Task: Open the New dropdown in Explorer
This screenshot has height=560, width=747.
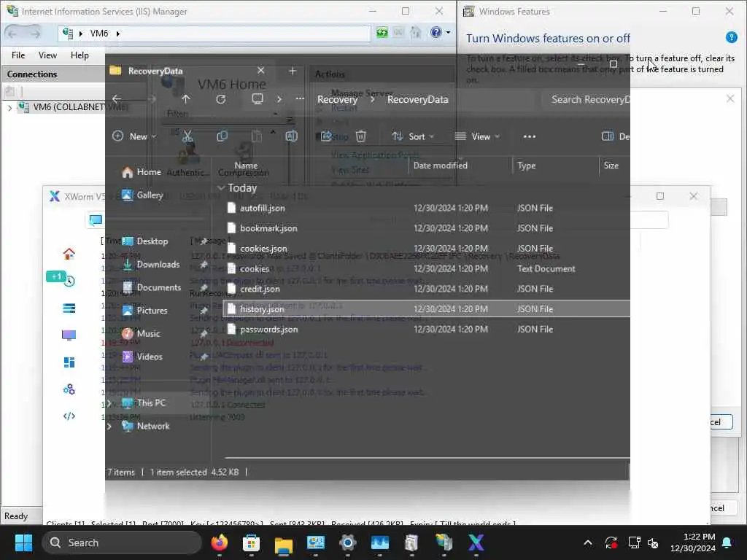Action: pyautogui.click(x=134, y=136)
